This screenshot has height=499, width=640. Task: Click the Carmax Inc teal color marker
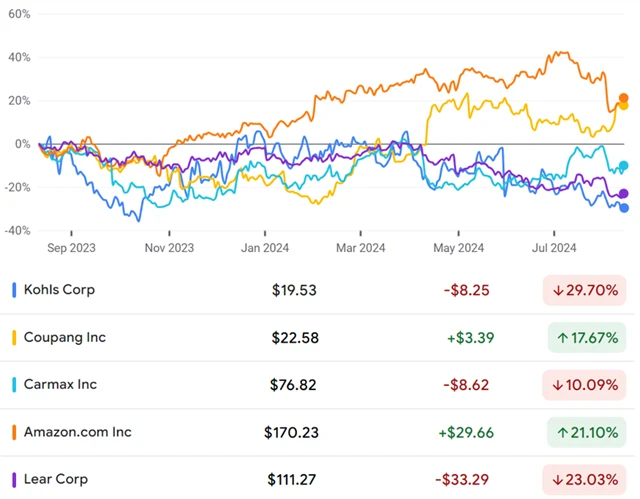[x=13, y=385]
